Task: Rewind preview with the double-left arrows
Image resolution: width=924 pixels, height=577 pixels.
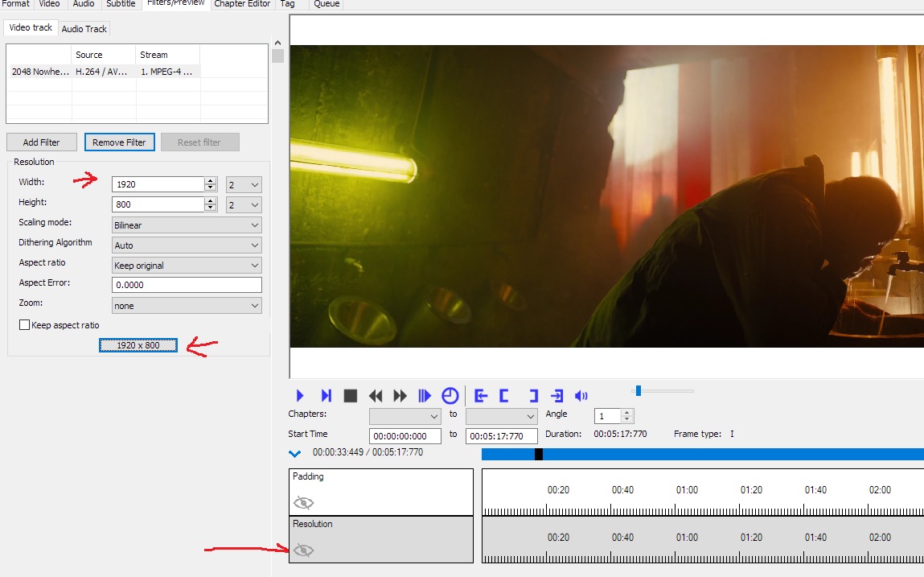Action: pos(376,395)
